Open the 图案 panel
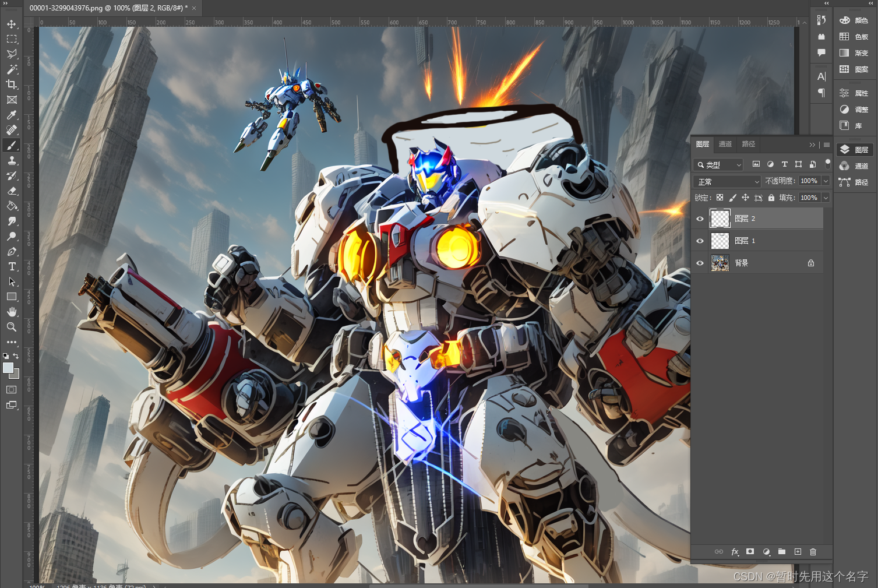Viewport: 878px width, 588px height. [854, 69]
